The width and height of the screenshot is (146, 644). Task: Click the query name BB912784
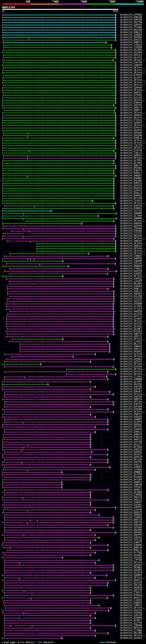pyautogui.click(x=8, y=7)
